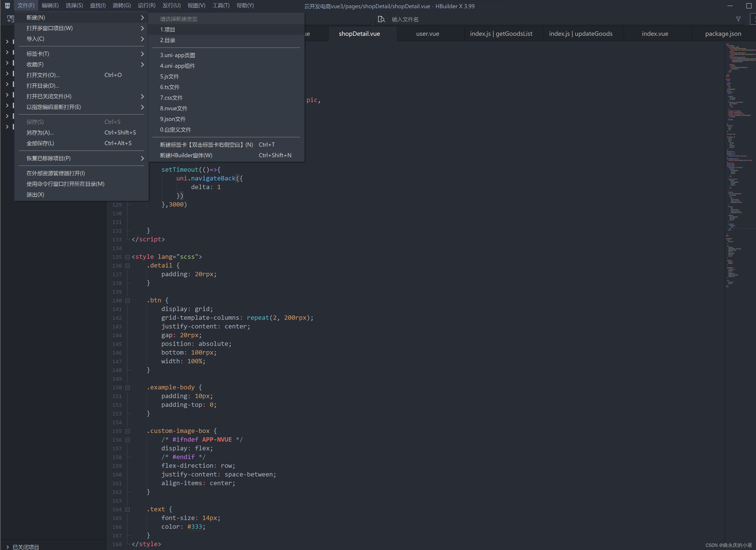
Task: Select 1.项目 new type
Action: point(226,30)
